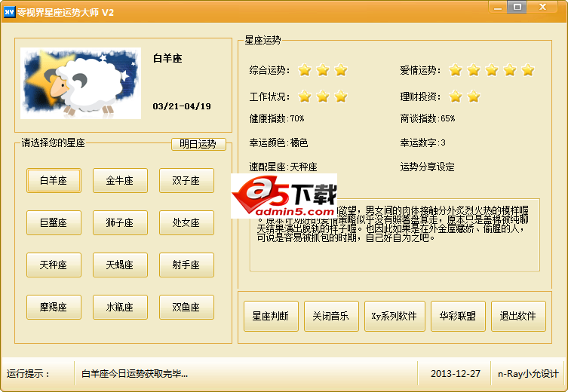The height and width of the screenshot is (392, 568).
Task: Click the 幸运数字:3 text
Action: click(422, 142)
